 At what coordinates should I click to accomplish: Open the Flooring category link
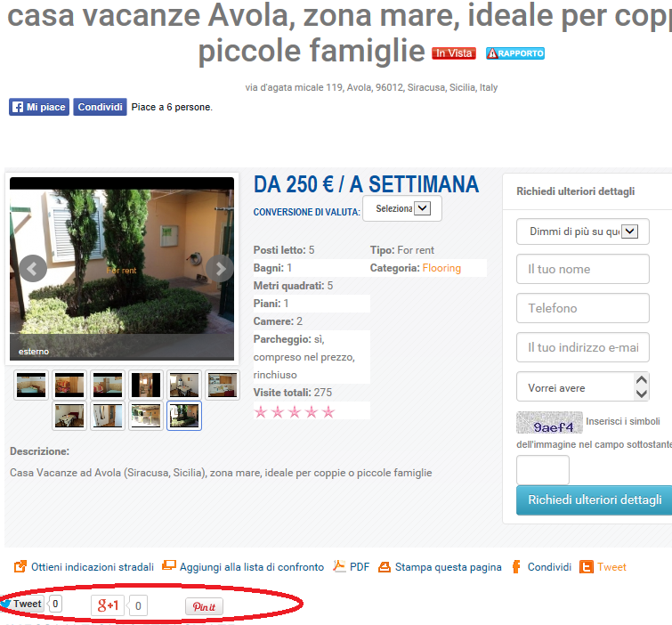(x=441, y=268)
